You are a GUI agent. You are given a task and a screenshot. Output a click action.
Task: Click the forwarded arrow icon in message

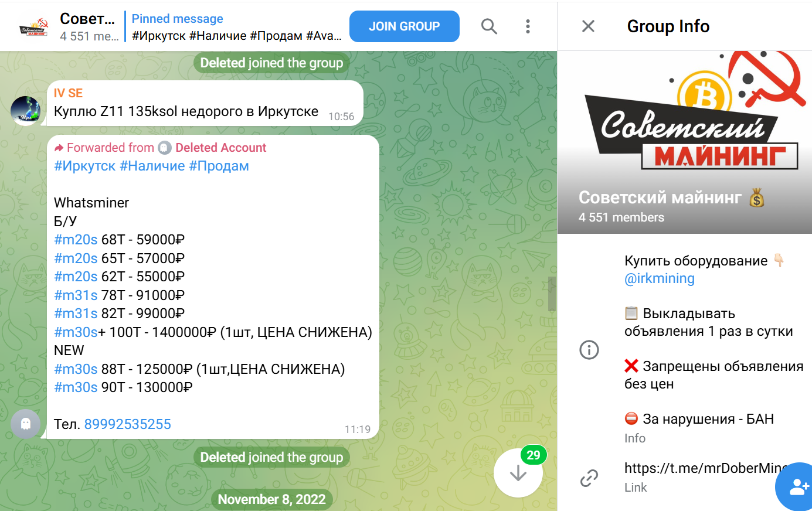59,148
